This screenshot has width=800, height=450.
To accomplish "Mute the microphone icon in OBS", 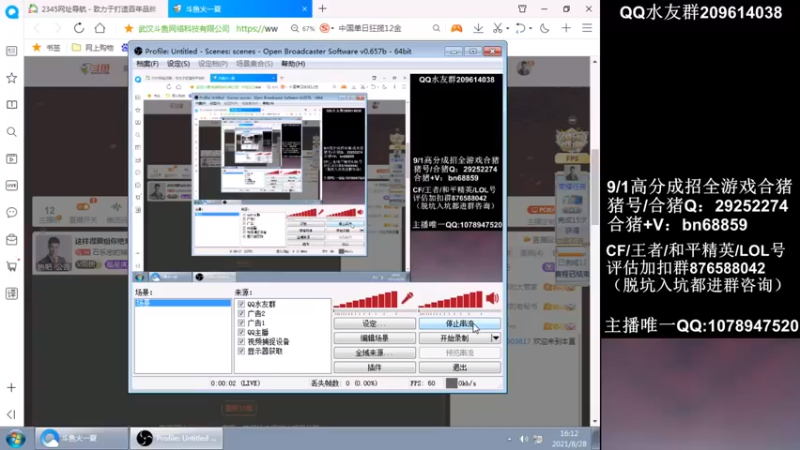I will coord(407,298).
